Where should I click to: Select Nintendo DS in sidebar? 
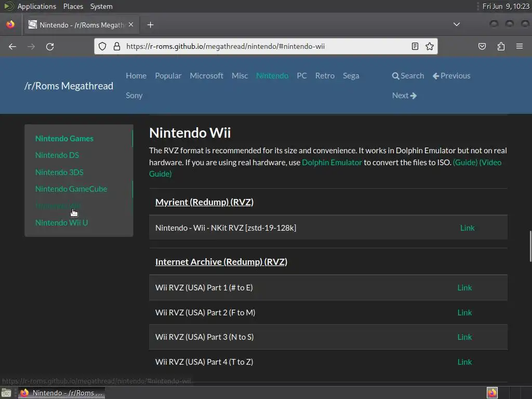[x=57, y=155]
